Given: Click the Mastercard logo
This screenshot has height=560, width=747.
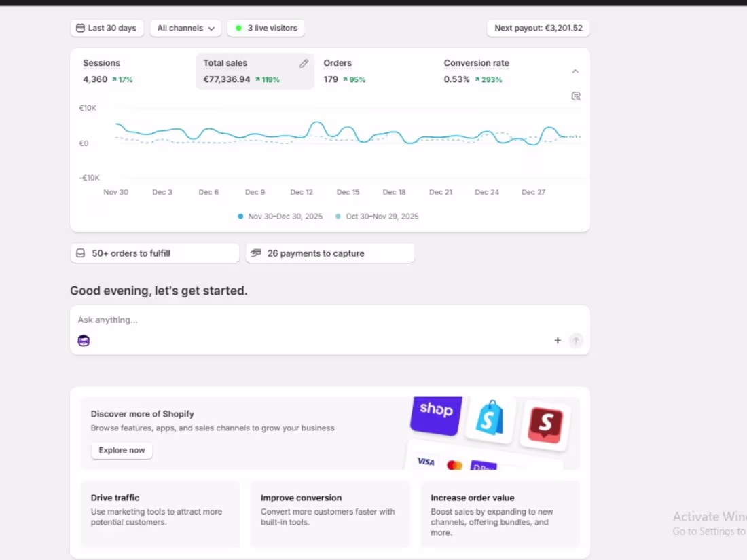Looking at the screenshot, I should (454, 465).
